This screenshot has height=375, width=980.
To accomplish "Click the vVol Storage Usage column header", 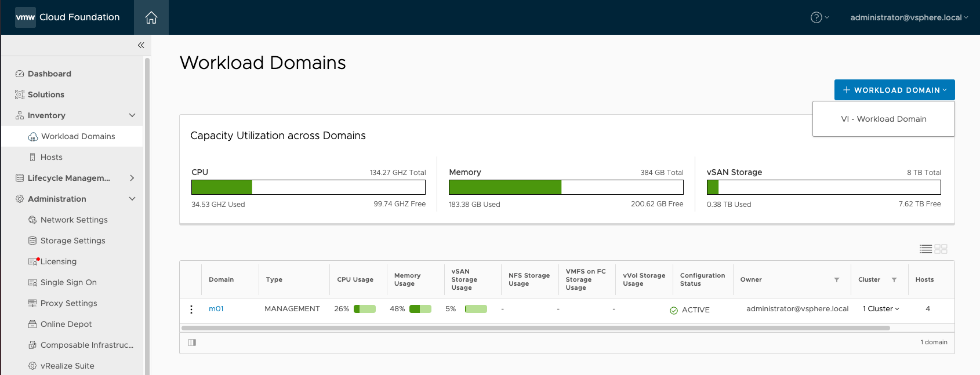I will pos(644,280).
